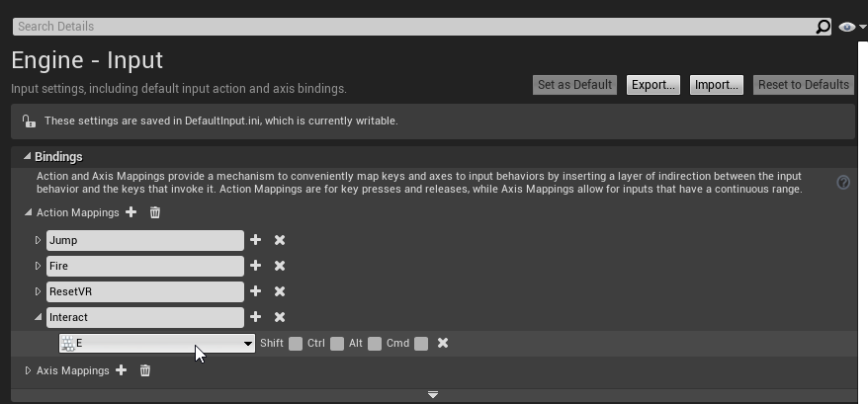Edit the Interact action name field
Viewport: 868px width, 404px height.
[145, 317]
